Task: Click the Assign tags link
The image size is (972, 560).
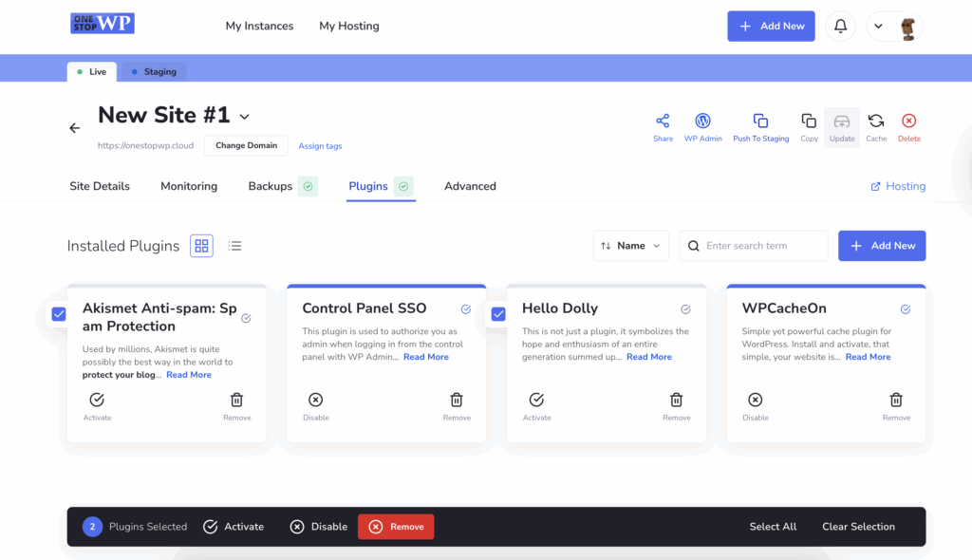Action: (x=320, y=146)
